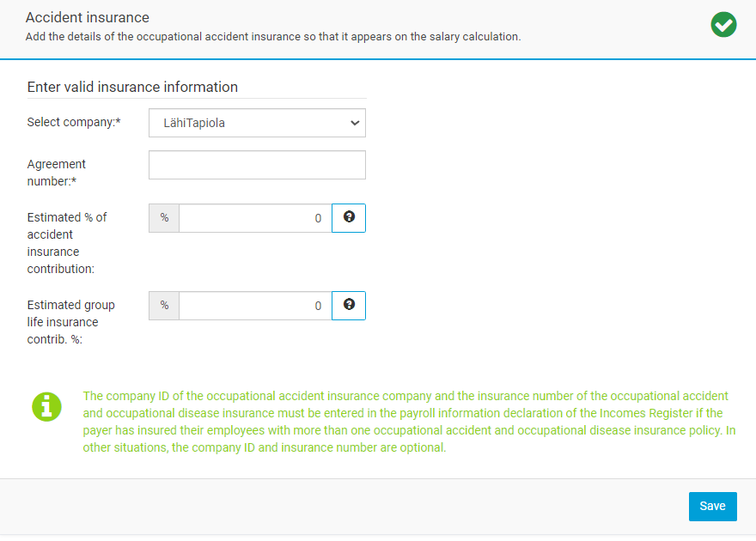Click the accident insurance contribution percentage input
This screenshot has height=541, width=756.
click(255, 218)
